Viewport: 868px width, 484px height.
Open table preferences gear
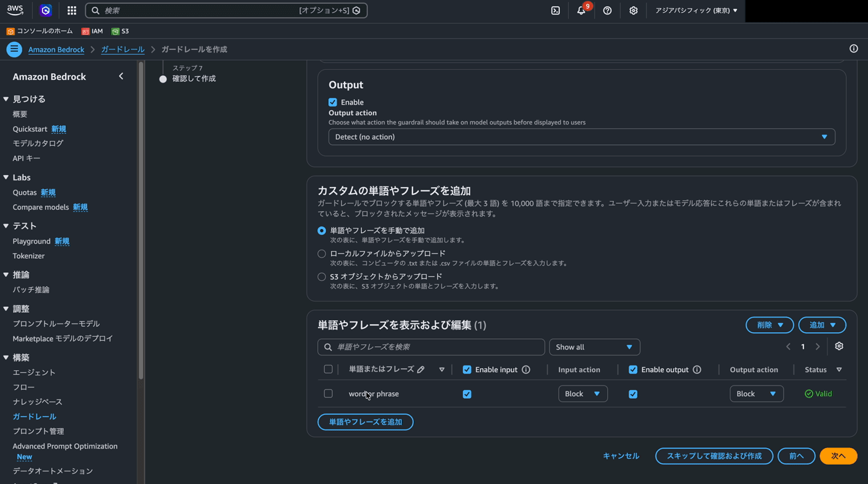click(x=839, y=347)
